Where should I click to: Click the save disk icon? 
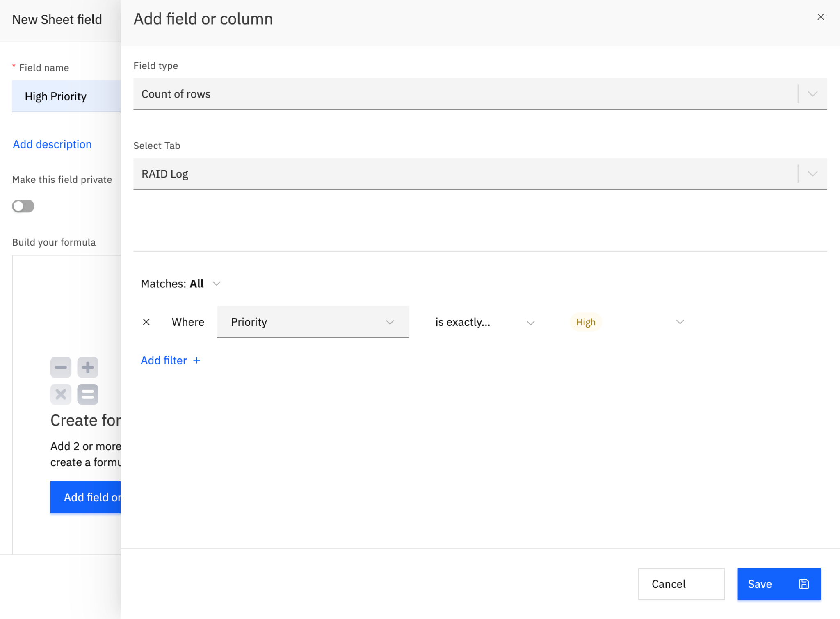coord(804,584)
